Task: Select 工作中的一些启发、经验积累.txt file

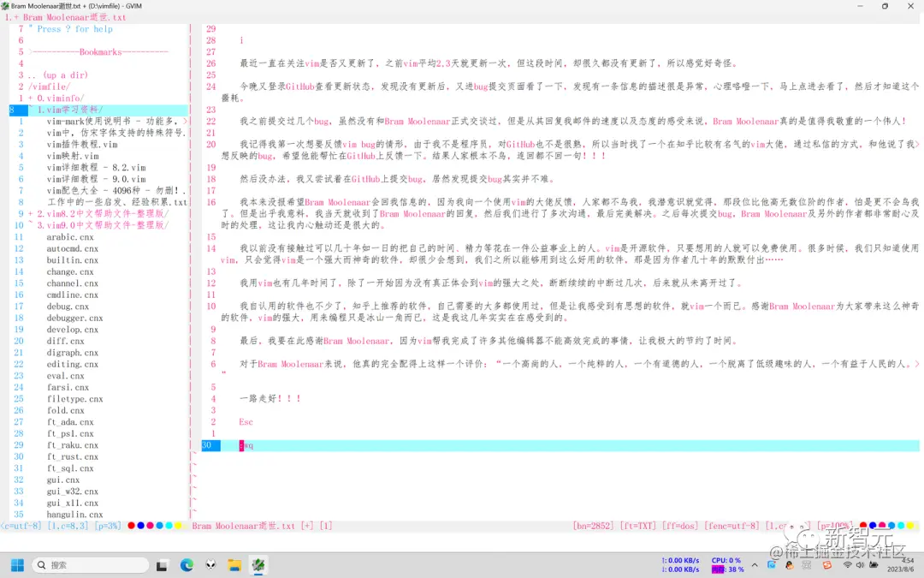Action: (x=116, y=202)
